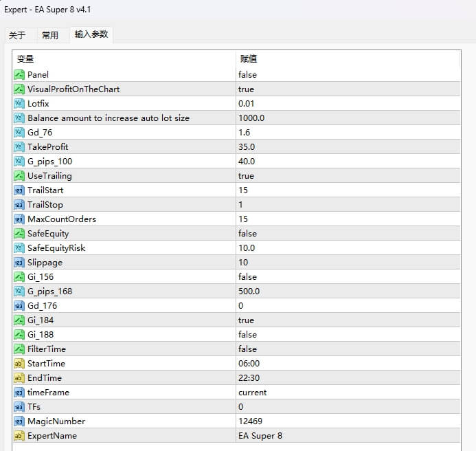
Task: Switch to the 关于 tab
Action: (17, 35)
